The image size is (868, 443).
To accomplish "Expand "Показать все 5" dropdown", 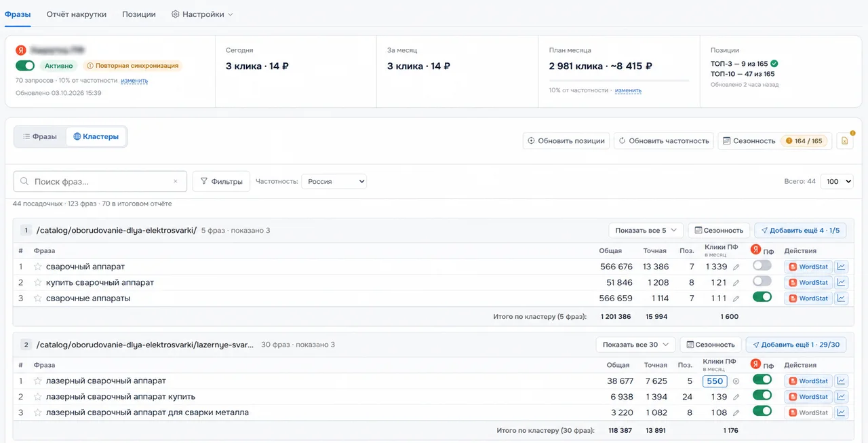I will (646, 231).
